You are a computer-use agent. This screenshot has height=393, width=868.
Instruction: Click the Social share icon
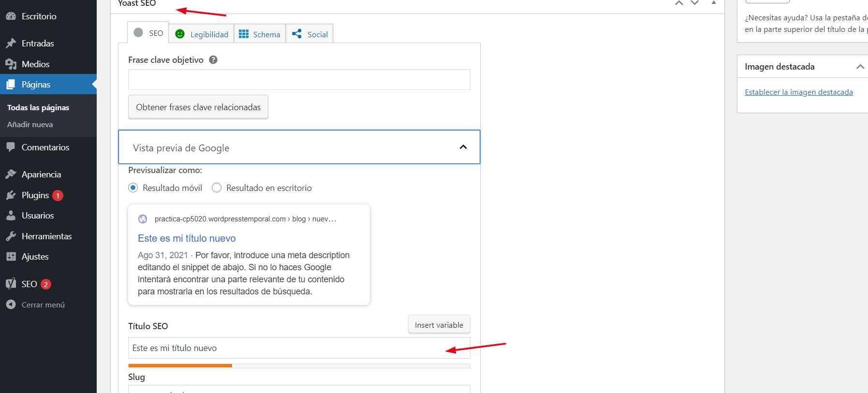point(296,34)
